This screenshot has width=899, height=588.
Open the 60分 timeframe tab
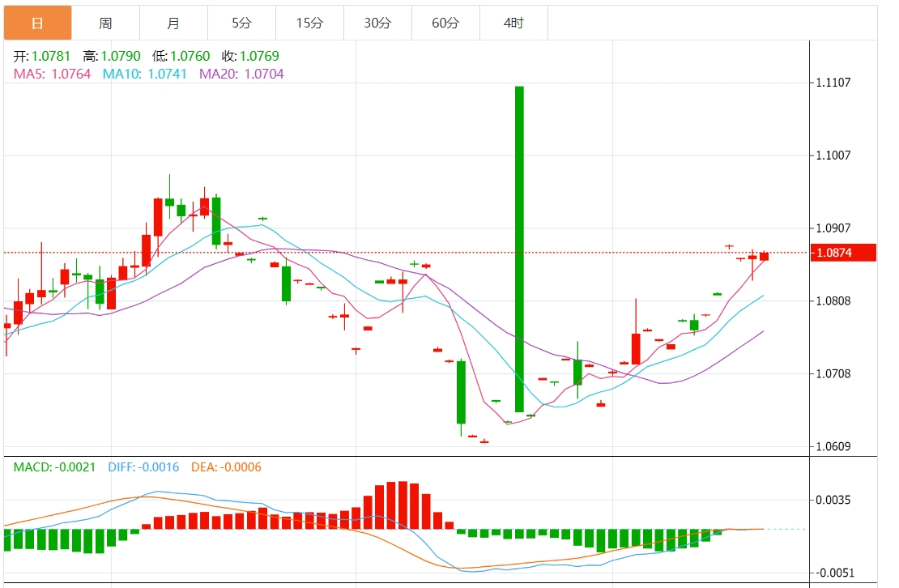click(x=445, y=23)
